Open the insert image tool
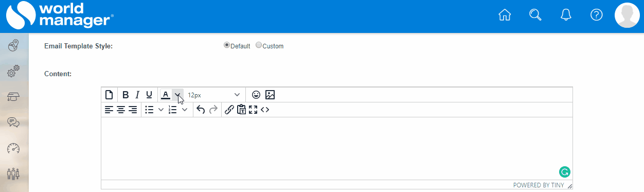644x192 pixels. pyautogui.click(x=270, y=95)
